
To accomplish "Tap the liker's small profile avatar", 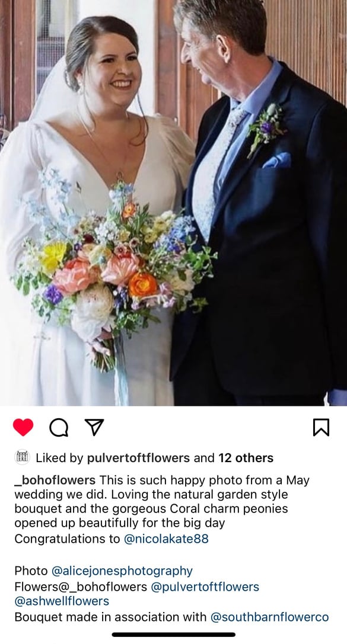I will (x=22, y=457).
